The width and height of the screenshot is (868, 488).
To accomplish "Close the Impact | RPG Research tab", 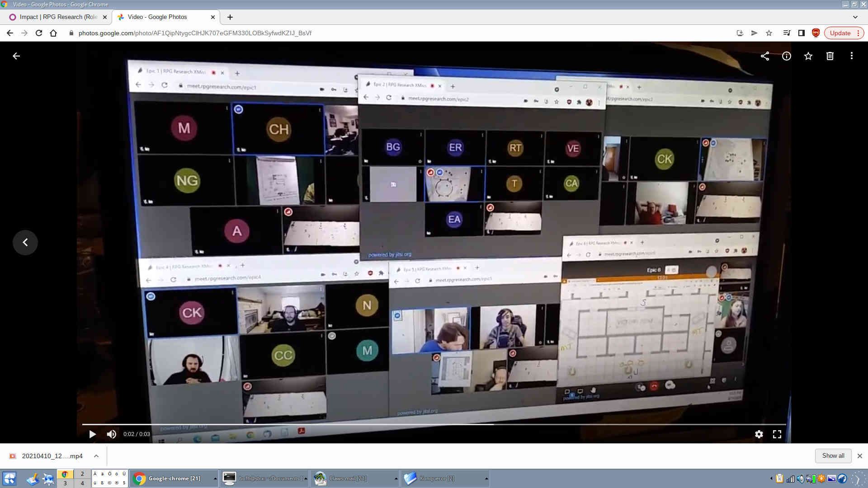I will [105, 17].
